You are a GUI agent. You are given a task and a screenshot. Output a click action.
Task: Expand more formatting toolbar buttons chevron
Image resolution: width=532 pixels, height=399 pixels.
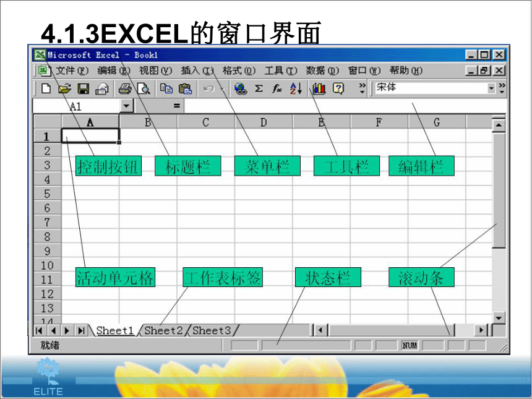point(502,88)
